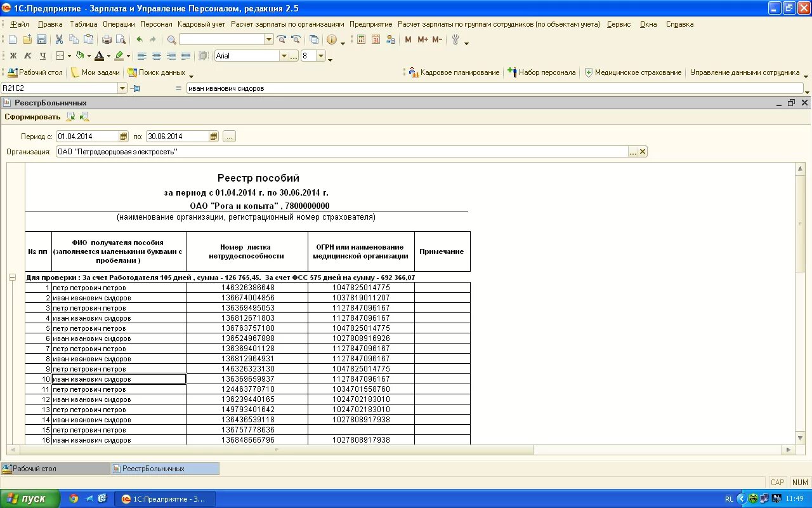Open the Правка menu

pos(50,24)
